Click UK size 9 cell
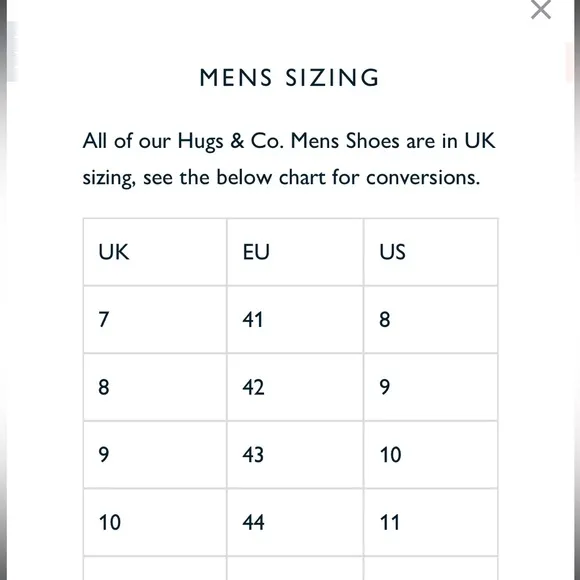Screen dimensions: 580x580 [155, 455]
